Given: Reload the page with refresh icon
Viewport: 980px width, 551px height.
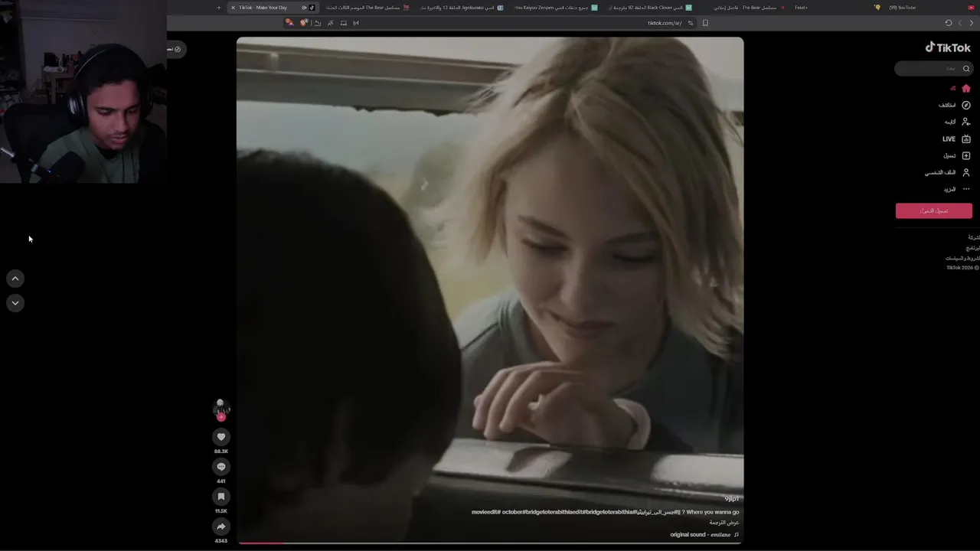Looking at the screenshot, I should pyautogui.click(x=949, y=23).
